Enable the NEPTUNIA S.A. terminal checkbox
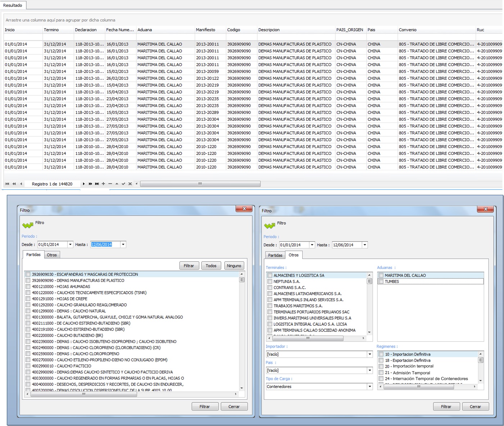 click(270, 281)
